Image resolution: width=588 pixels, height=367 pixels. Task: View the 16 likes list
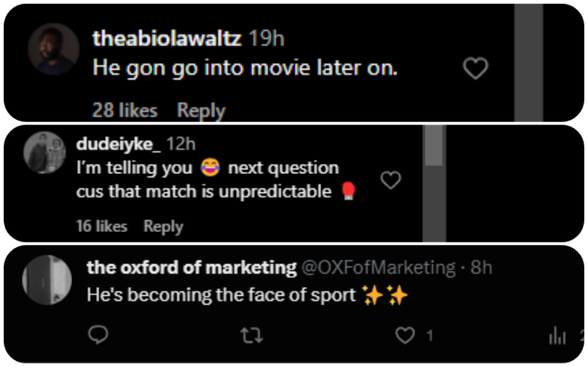(x=102, y=227)
